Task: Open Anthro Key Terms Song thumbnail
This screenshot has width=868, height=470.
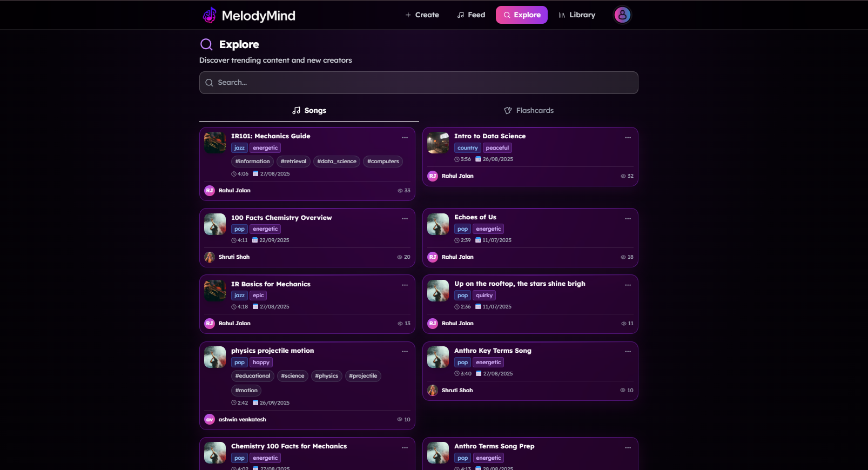Action: (438, 357)
